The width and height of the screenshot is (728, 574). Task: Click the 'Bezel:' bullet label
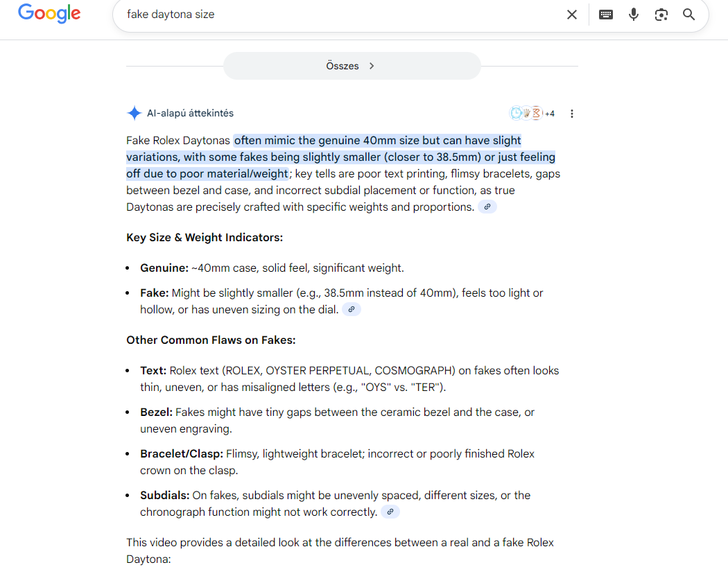(157, 412)
